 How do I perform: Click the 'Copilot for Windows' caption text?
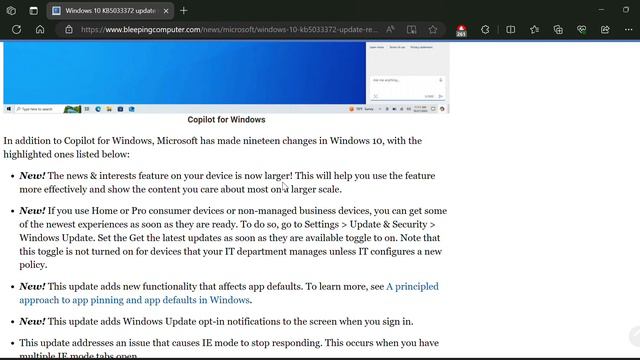[x=227, y=120]
